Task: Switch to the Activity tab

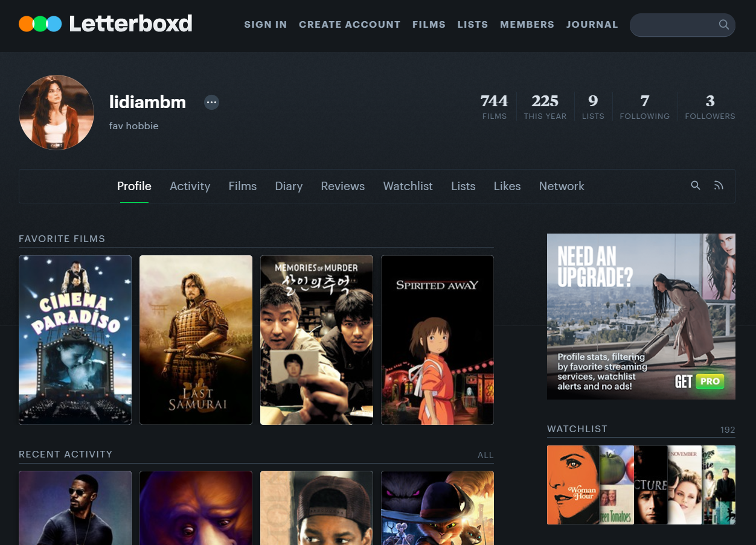Action: pos(190,186)
